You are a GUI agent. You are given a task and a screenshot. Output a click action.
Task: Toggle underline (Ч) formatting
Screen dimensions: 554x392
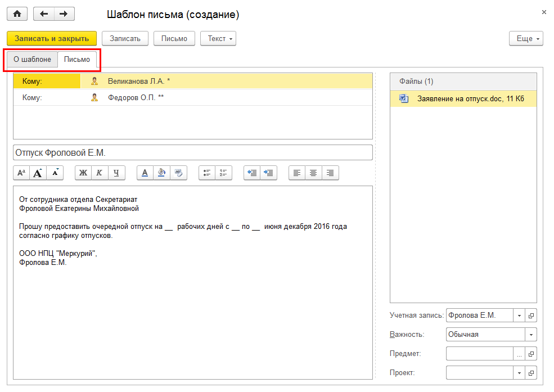[116, 173]
